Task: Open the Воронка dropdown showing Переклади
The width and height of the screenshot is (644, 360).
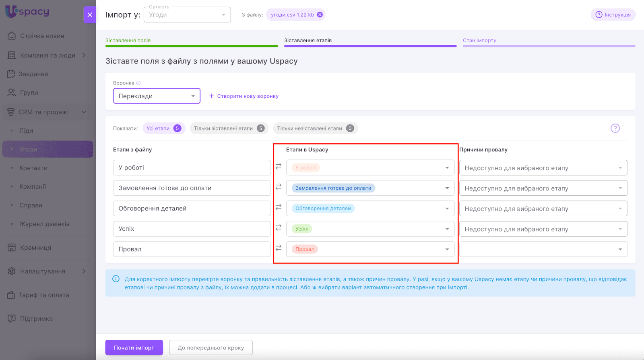Action: pos(157,96)
